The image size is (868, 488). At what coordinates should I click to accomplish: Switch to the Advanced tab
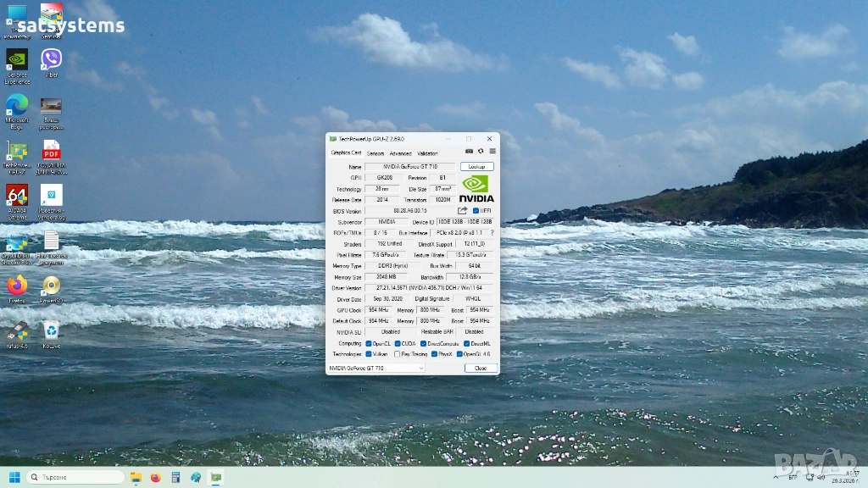pos(400,153)
